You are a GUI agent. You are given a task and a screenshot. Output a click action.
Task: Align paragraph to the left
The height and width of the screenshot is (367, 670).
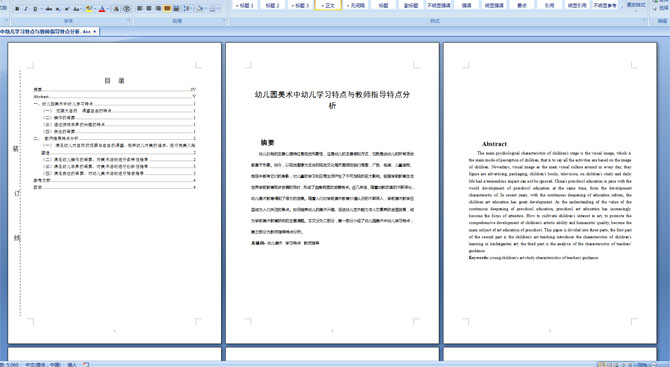(140, 9)
